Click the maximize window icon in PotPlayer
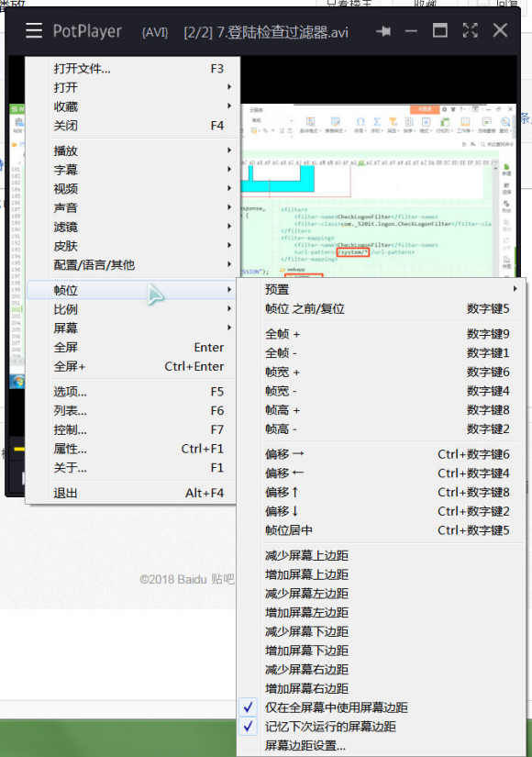532x757 pixels. tap(439, 30)
